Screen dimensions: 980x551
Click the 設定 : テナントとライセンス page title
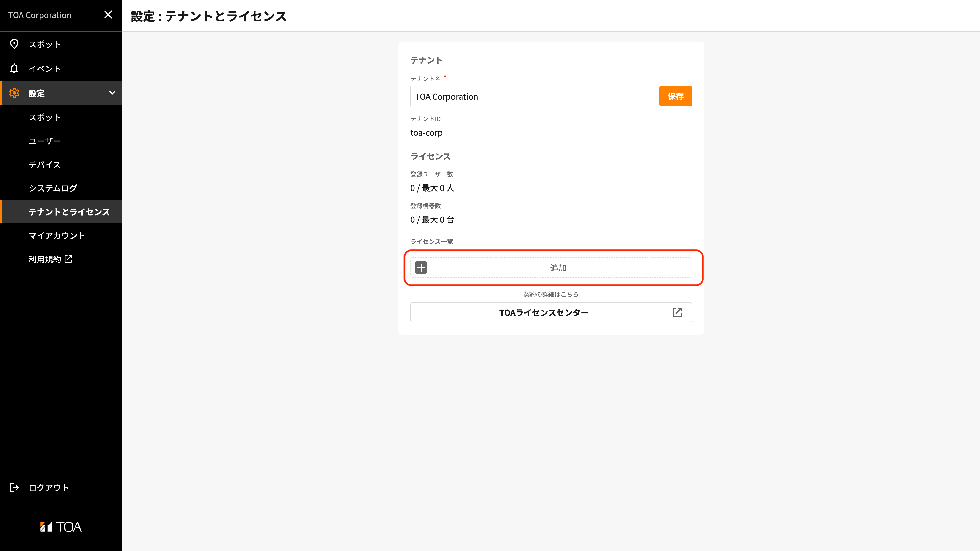pos(209,16)
